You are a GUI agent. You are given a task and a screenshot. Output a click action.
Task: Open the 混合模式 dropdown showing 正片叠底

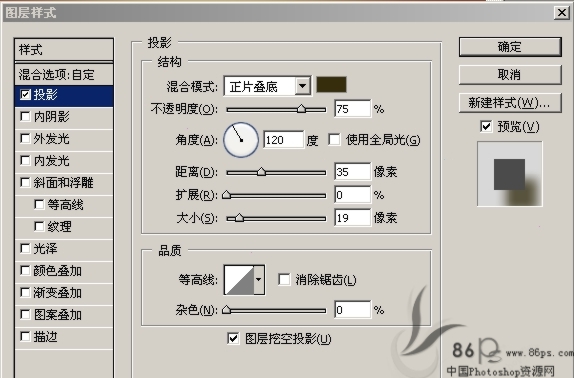tap(268, 86)
